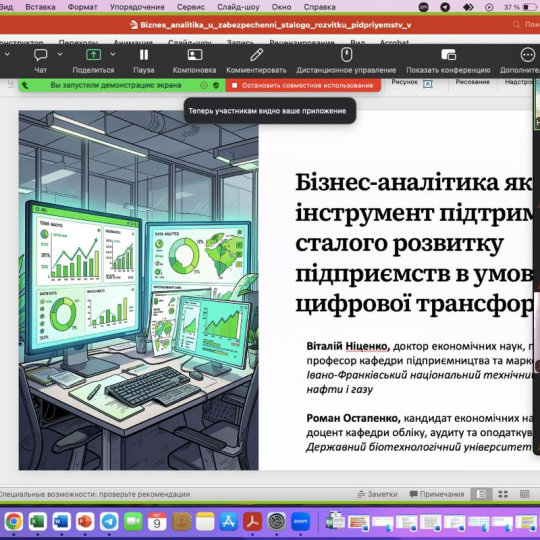Open the Упорядочение menu
Screen dimensions: 540x540
tap(137, 7)
